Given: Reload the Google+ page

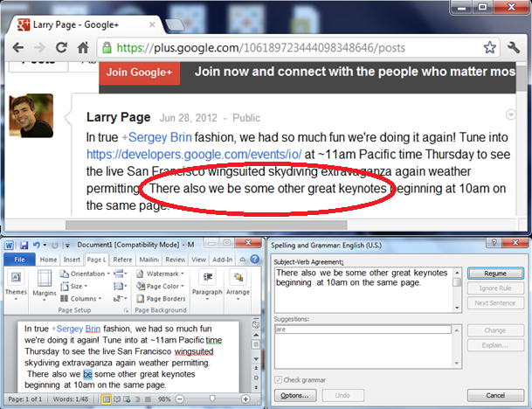Looking at the screenshot, I should pos(61,47).
